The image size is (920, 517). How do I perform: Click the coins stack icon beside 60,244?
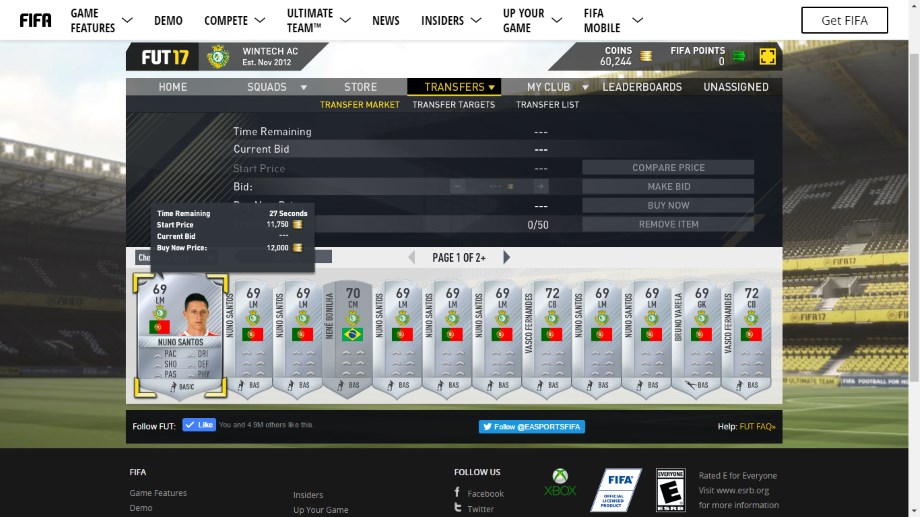(x=646, y=55)
